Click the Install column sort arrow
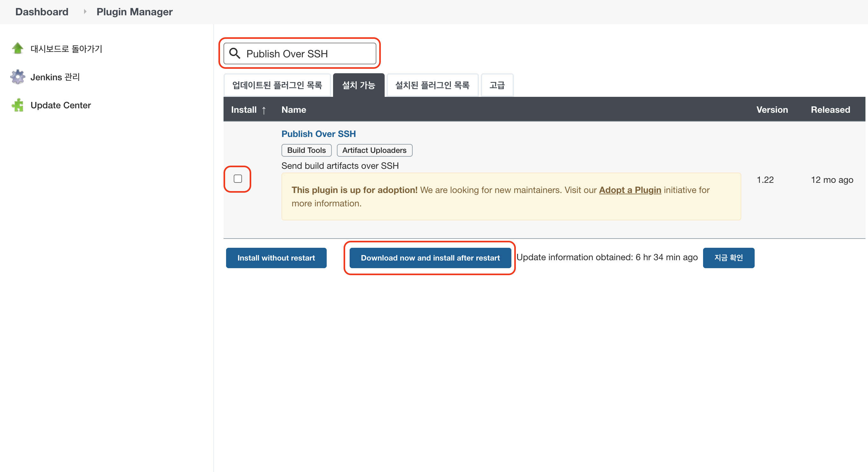The width and height of the screenshot is (868, 472). tap(264, 110)
